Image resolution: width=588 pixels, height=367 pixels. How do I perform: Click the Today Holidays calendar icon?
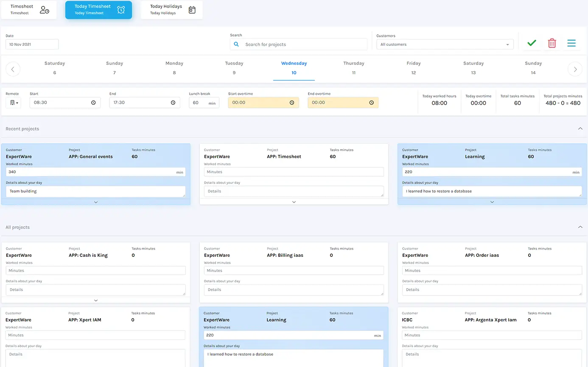point(192,10)
